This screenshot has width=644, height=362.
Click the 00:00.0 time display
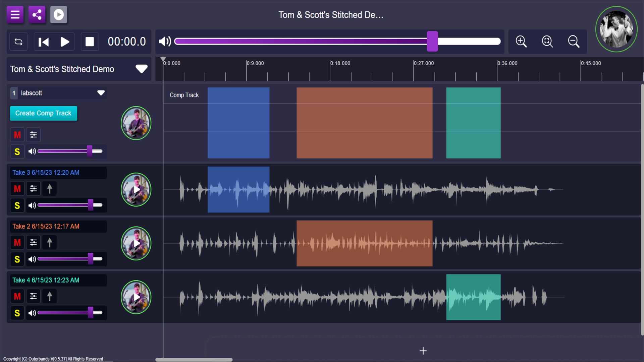click(127, 42)
